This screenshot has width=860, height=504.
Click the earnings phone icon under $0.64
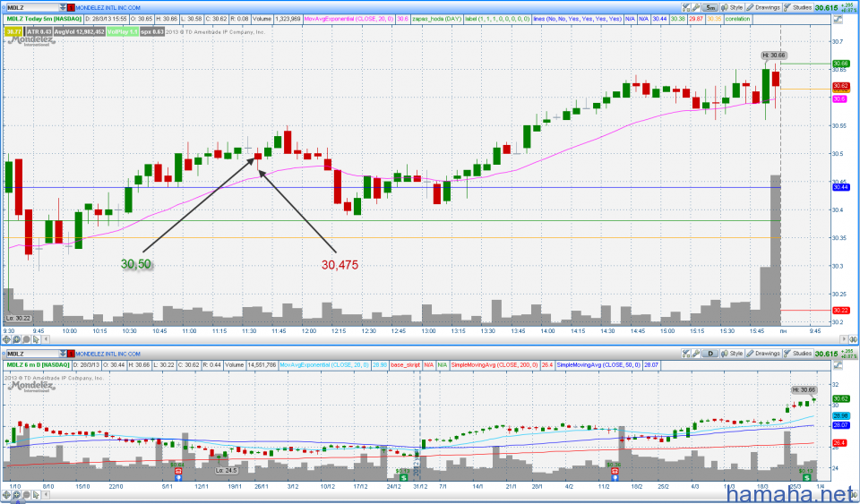click(177, 471)
